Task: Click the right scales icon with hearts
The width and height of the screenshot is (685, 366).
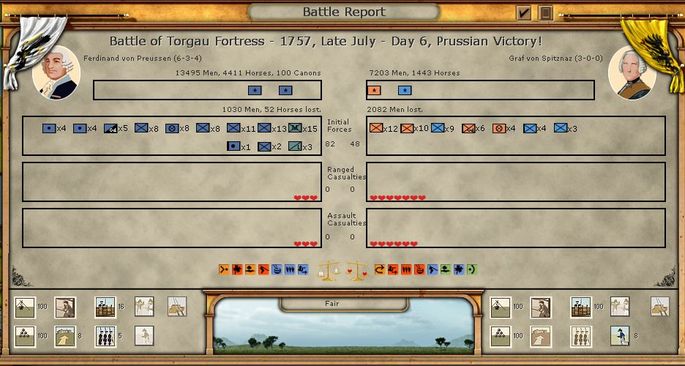Action: coord(356,271)
